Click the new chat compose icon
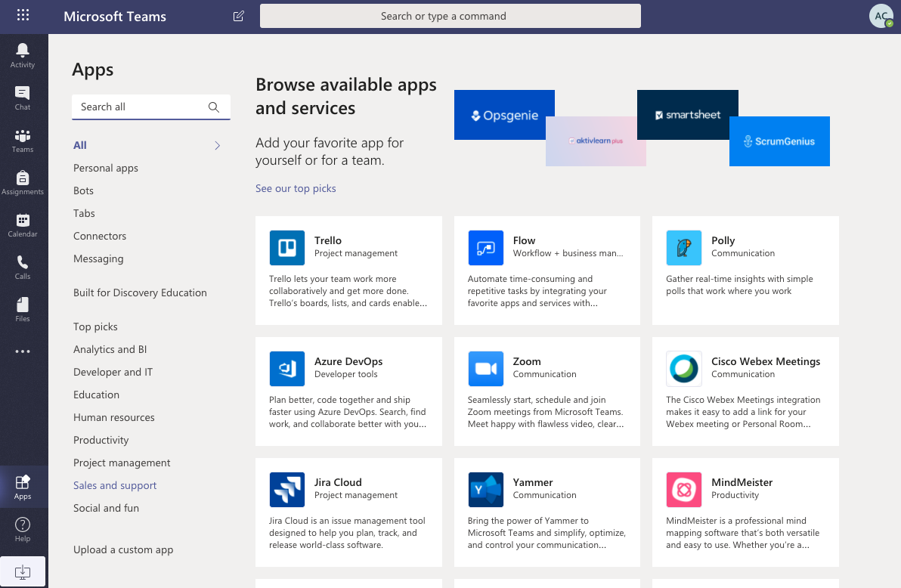Image resolution: width=901 pixels, height=588 pixels. point(238,16)
